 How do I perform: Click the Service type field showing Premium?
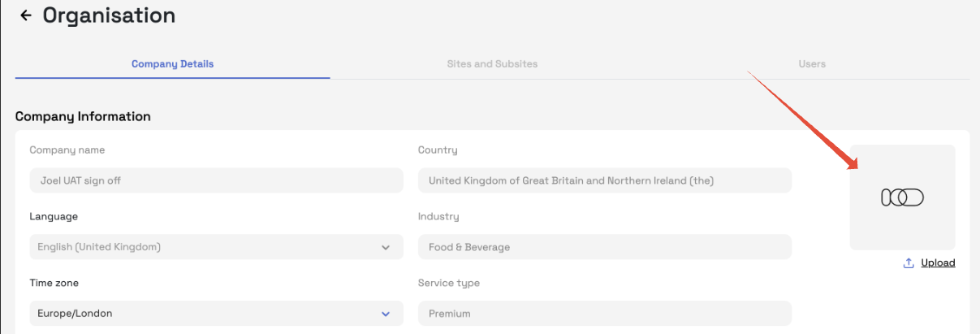pos(604,314)
